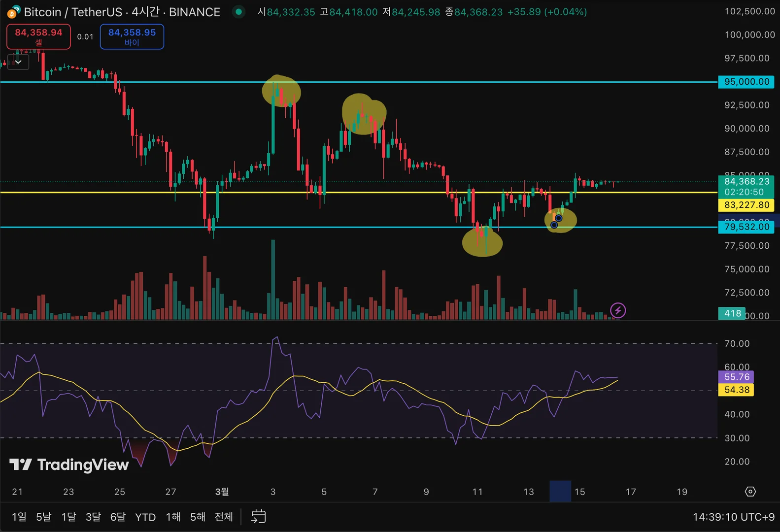The height and width of the screenshot is (532, 780).
Task: Select the YTD time range
Action: pyautogui.click(x=145, y=517)
